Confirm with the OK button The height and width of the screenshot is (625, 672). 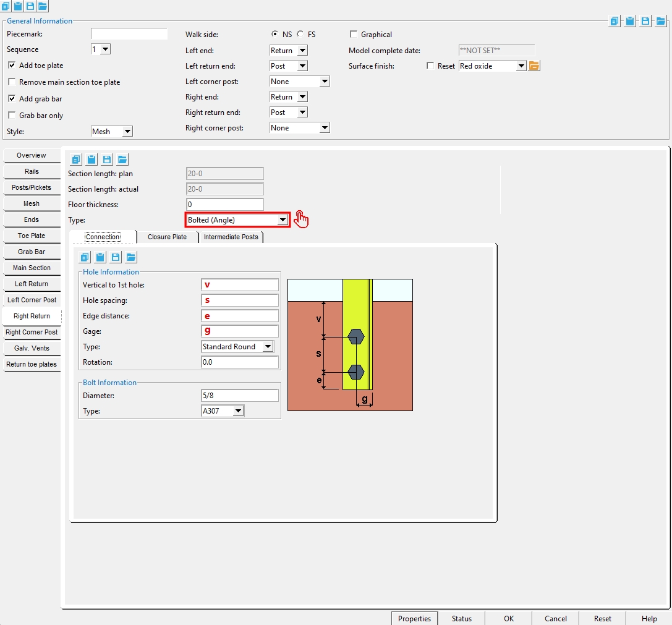point(509,619)
